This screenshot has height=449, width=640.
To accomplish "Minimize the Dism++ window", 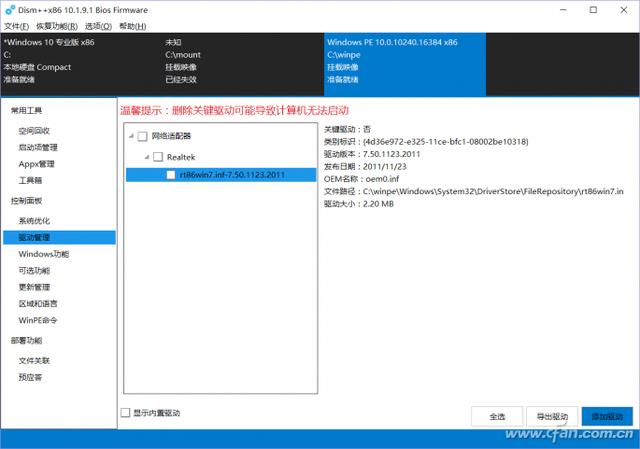I will point(563,10).
